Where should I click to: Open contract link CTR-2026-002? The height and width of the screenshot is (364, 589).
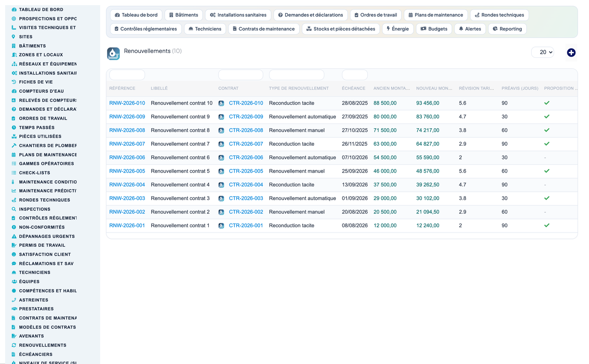[x=246, y=212]
